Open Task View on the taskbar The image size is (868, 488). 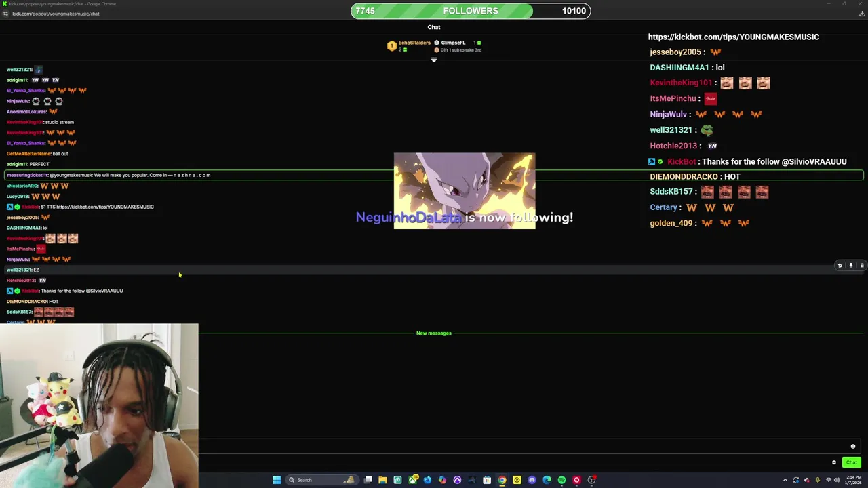coord(368,480)
